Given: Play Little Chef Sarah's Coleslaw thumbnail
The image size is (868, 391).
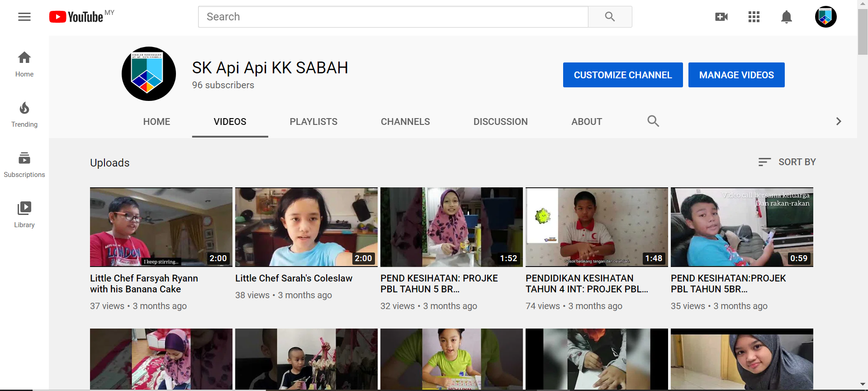Looking at the screenshot, I should pos(306,227).
